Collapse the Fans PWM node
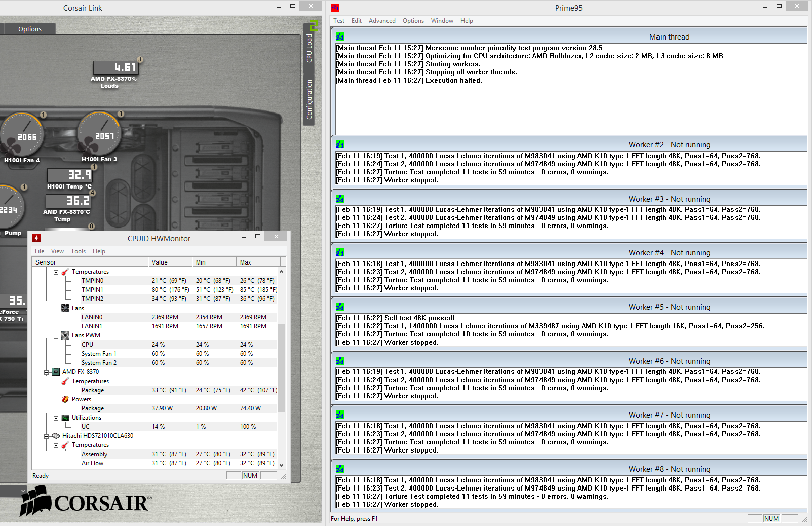812x526 pixels. [56, 335]
